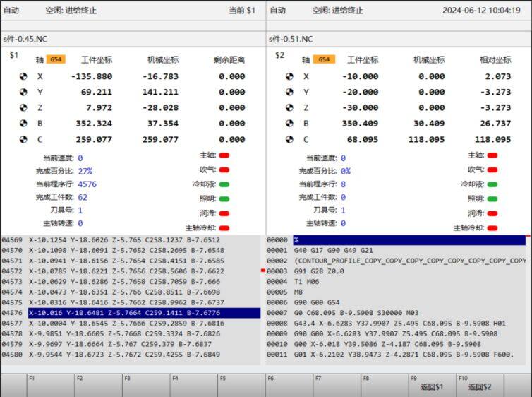Click the 空闲: 进给终止 status in right header
Image resolution: width=532 pixels, height=397 pixels.
(x=337, y=11)
